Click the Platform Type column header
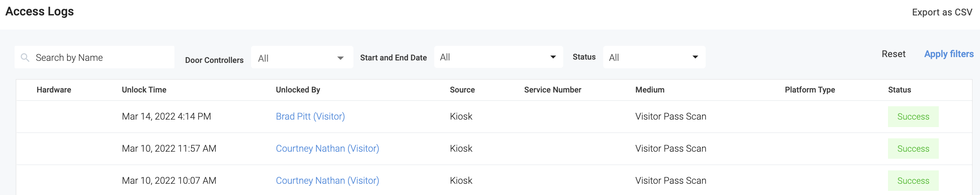 coord(810,90)
